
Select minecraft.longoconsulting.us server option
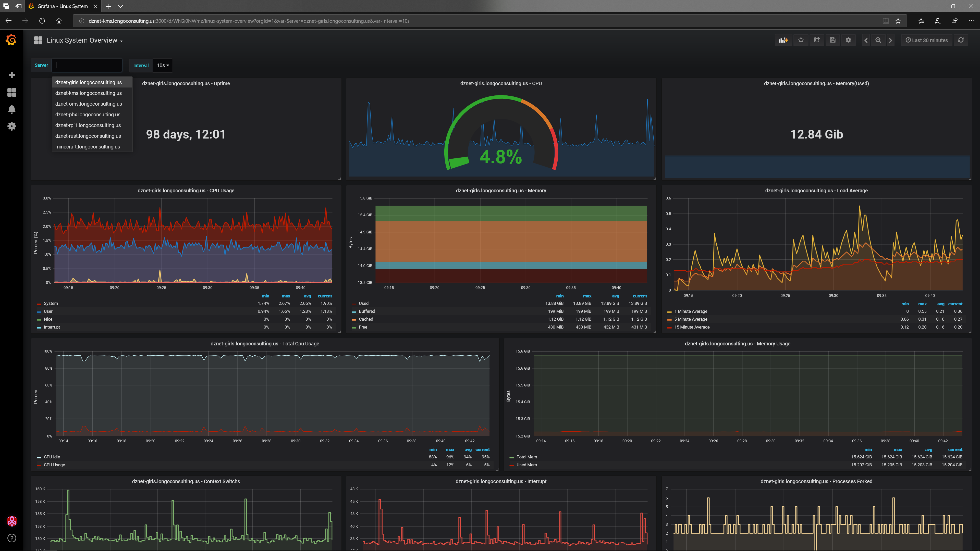[92, 147]
